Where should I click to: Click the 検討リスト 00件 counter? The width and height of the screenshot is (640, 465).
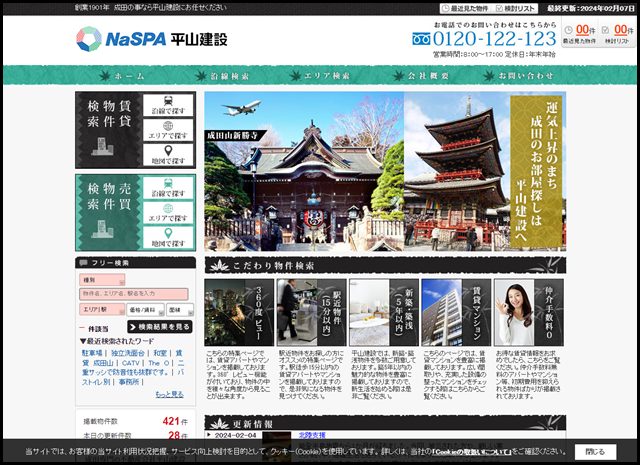coord(616,34)
